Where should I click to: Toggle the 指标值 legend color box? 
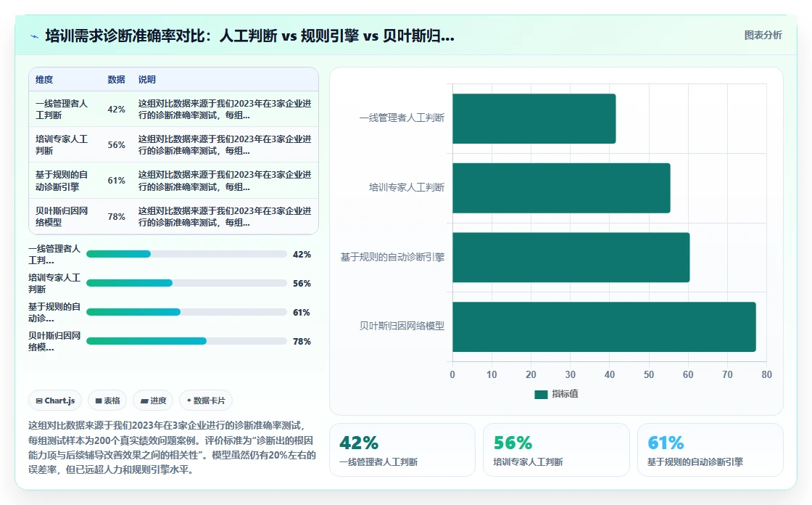point(541,395)
